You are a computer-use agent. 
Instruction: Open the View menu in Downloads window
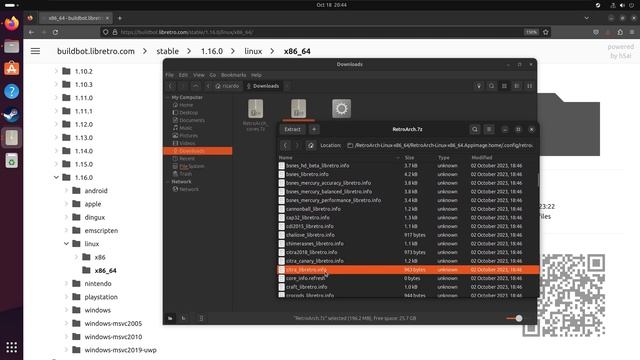tap(199, 75)
